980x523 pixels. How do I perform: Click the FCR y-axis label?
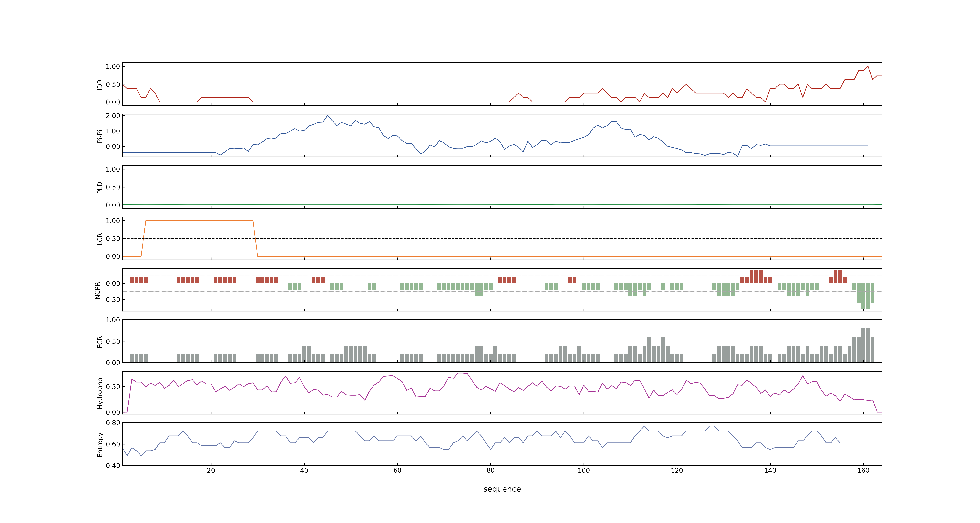tap(100, 341)
